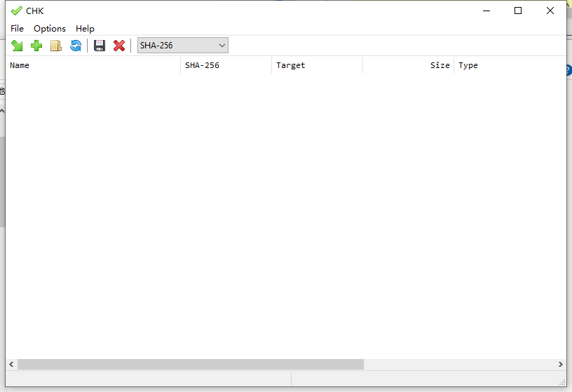Click the red X clear icon
Screen dimensions: 572x392
pyautogui.click(x=119, y=46)
